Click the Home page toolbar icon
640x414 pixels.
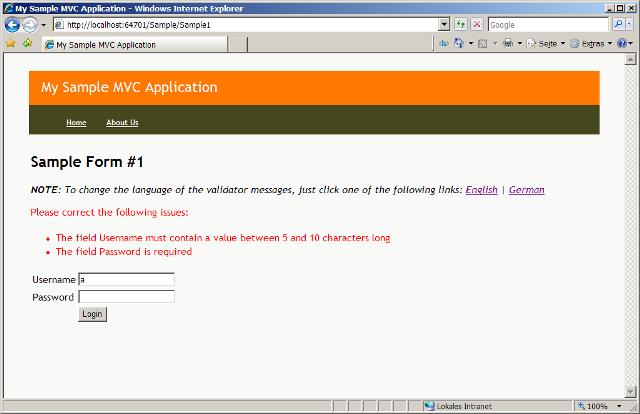click(459, 44)
